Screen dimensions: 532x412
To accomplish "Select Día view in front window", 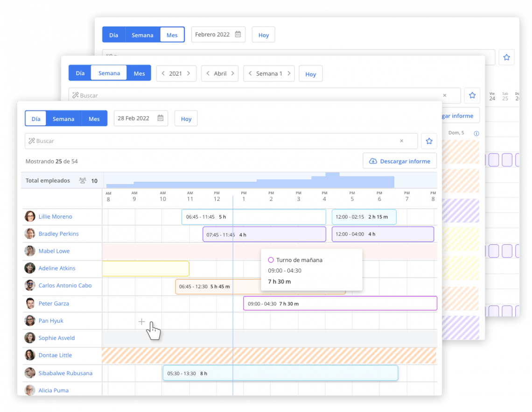I will tap(36, 119).
